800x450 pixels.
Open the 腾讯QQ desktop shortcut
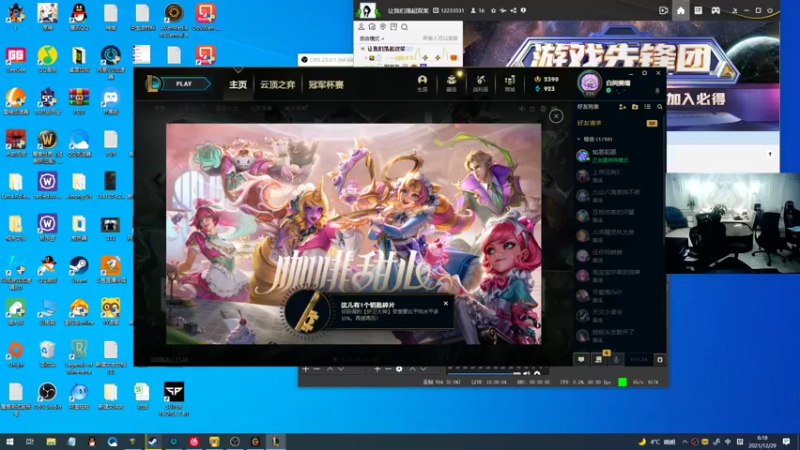(x=79, y=17)
